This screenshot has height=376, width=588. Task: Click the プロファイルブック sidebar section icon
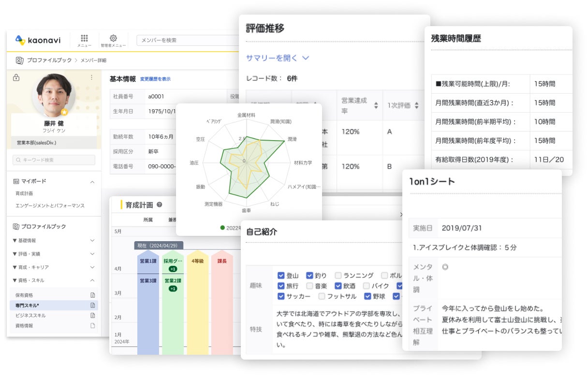point(16,226)
